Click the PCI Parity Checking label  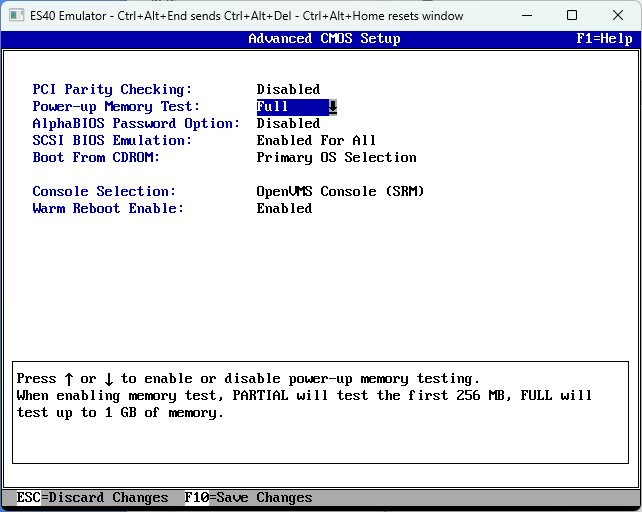[x=112, y=89]
